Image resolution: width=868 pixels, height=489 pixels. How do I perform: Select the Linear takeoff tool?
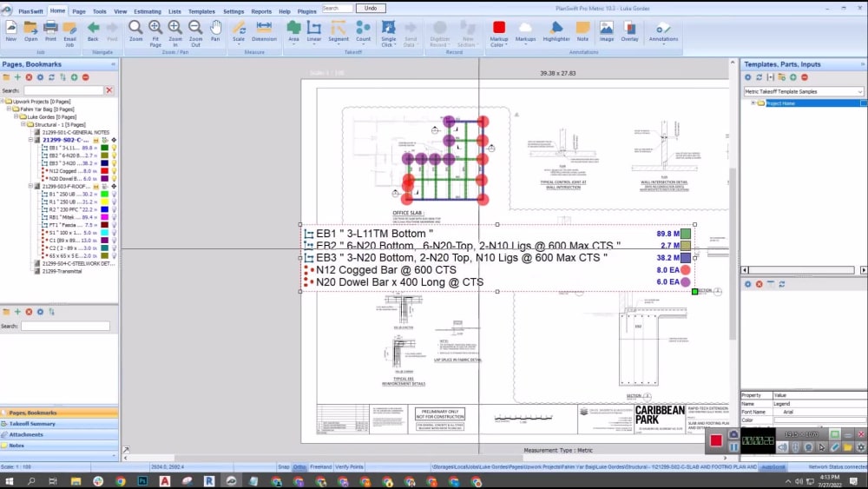click(x=314, y=31)
